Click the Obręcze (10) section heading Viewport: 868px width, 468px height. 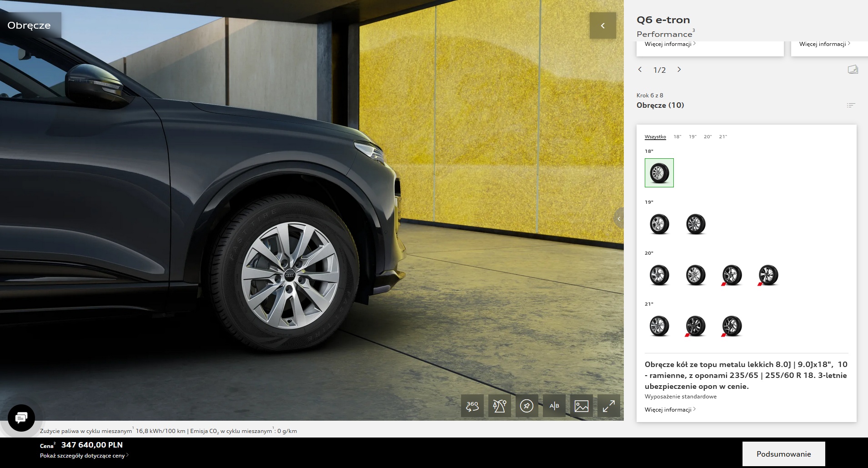(660, 105)
